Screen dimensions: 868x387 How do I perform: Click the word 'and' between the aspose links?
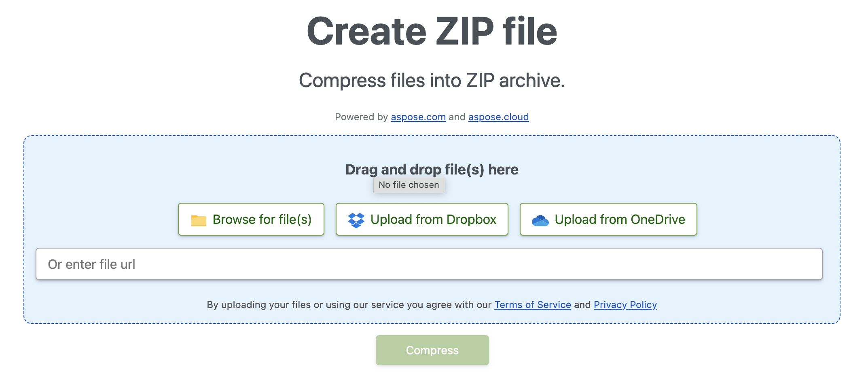(x=457, y=117)
